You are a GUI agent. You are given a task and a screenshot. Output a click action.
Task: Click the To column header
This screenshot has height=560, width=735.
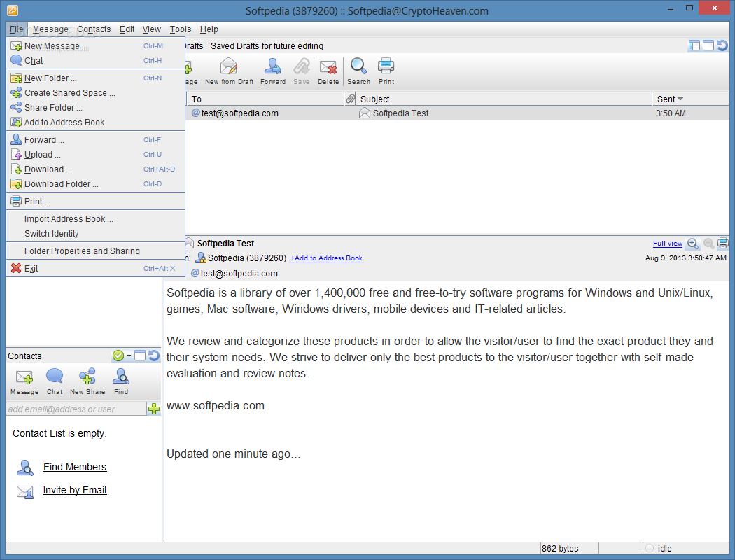(265, 99)
